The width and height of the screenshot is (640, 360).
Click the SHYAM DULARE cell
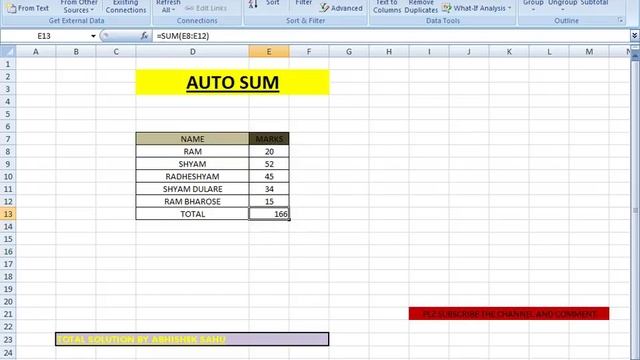tap(192, 189)
